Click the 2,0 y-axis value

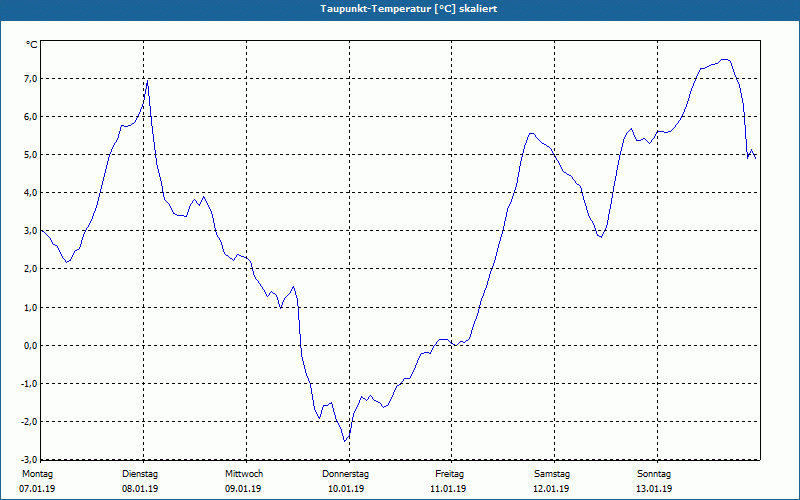31,269
